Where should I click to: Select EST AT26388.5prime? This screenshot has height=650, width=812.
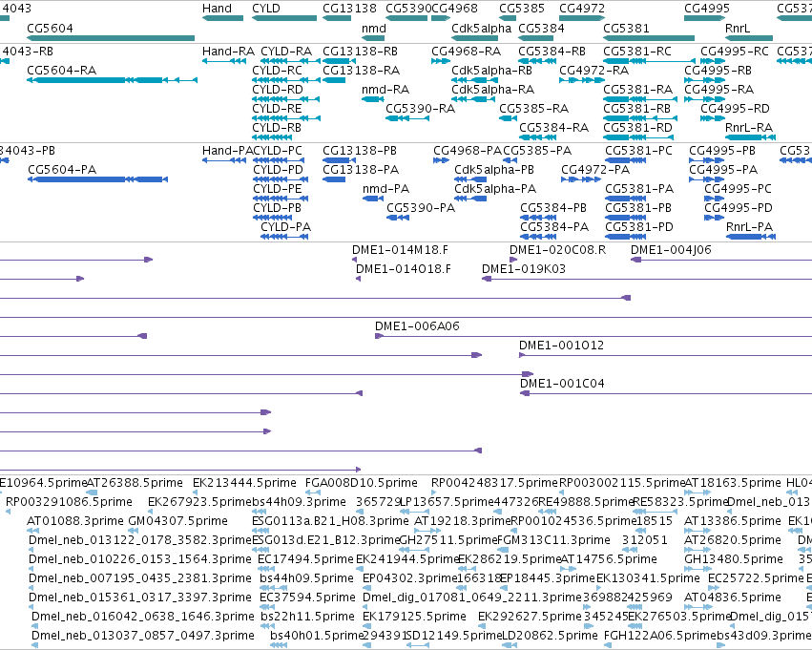[135, 483]
